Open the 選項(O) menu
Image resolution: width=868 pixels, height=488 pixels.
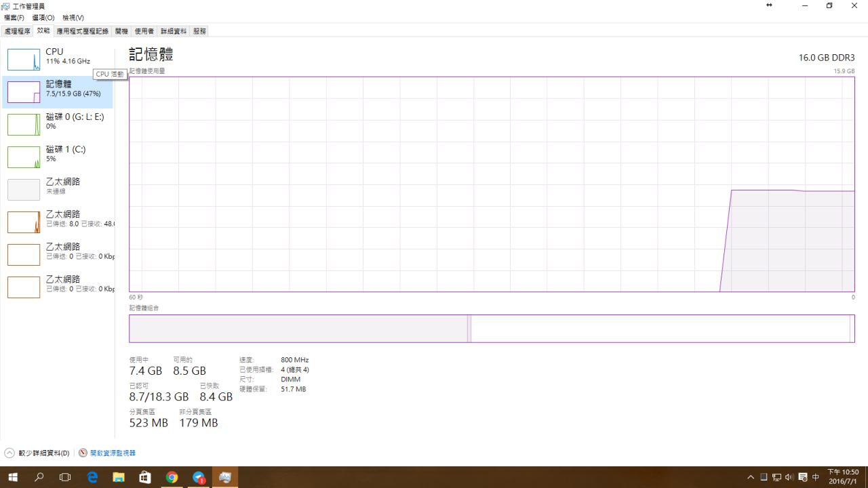pos(43,18)
